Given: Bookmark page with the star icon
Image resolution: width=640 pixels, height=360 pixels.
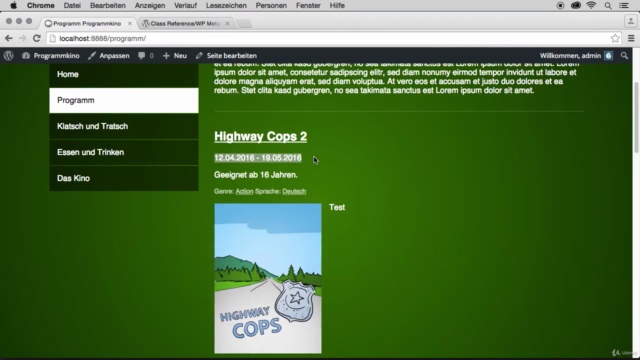Looking at the screenshot, I should pos(615,38).
